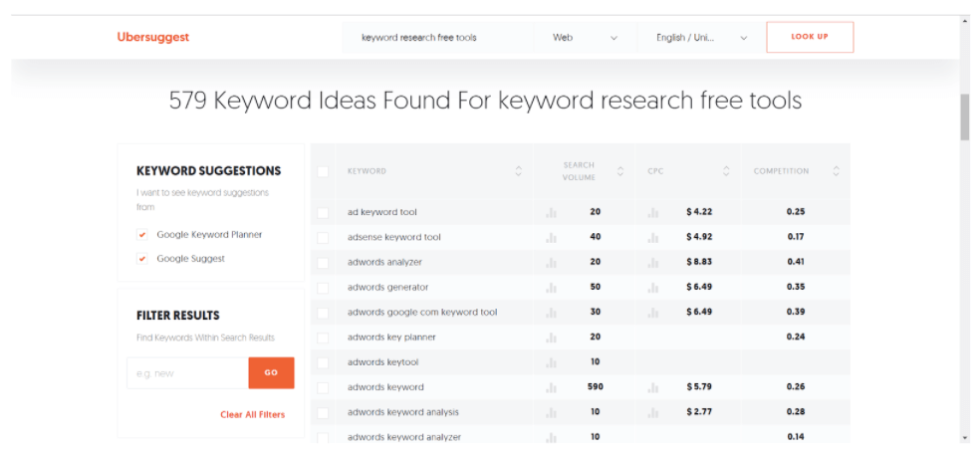The height and width of the screenshot is (456, 980).
Task: Expand the Web search type dropdown
Action: click(x=585, y=38)
